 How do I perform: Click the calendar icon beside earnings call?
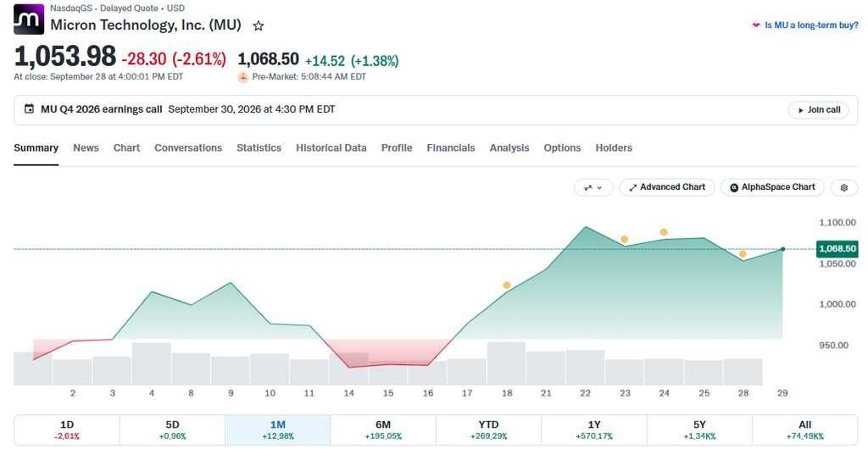(30, 109)
